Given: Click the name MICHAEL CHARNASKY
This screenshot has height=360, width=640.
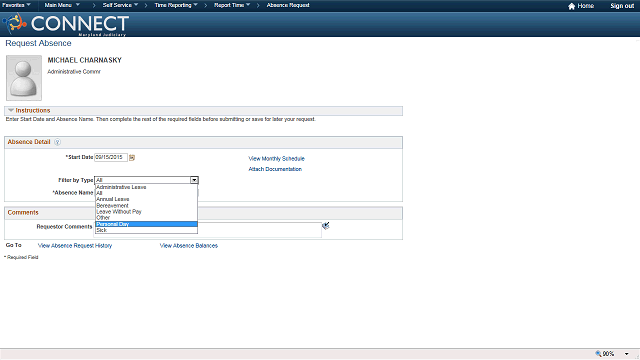Looking at the screenshot, I should point(84,60).
